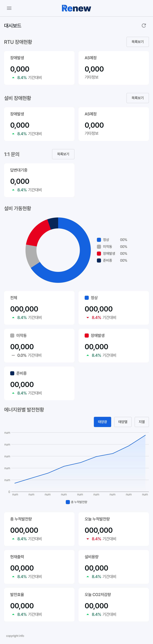
Task: Click 0.0% 기간대비 value on 미작동 card
Action: (x=29, y=355)
